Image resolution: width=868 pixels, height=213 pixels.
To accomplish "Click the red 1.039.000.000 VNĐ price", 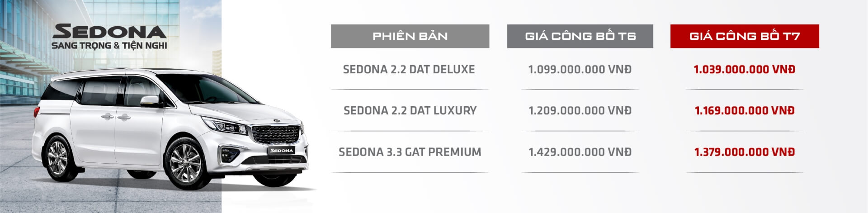I will coord(744,70).
